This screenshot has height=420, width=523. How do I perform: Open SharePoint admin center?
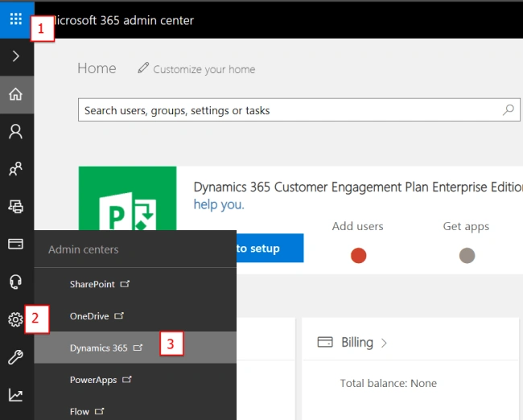pos(135,284)
